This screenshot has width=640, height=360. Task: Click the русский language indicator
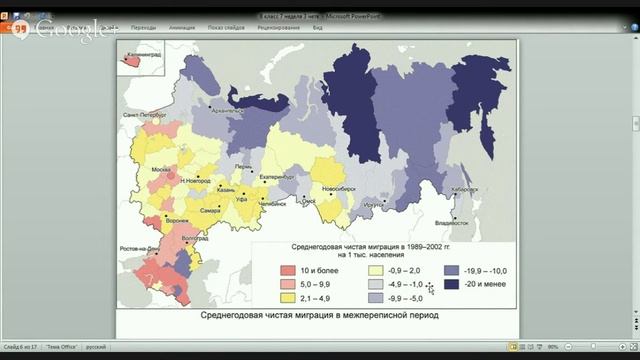[x=96, y=347]
